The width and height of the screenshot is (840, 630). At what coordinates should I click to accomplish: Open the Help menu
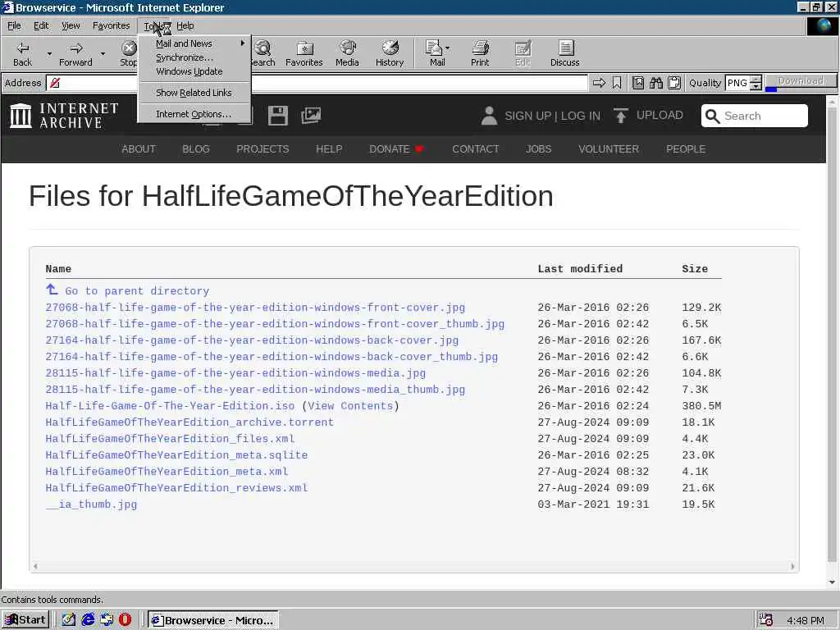185,25
